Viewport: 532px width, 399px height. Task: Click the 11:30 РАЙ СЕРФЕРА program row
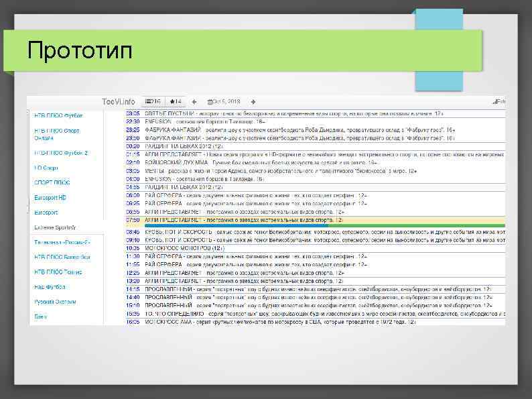(x=315, y=256)
